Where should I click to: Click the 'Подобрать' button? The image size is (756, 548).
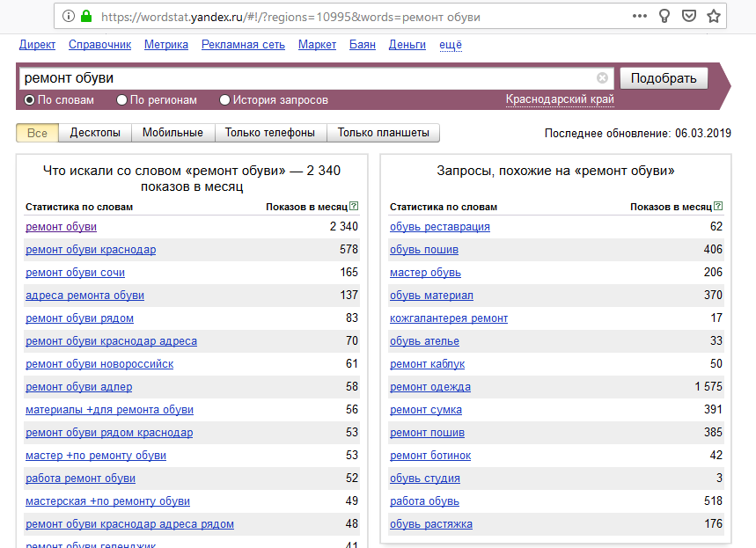pyautogui.click(x=664, y=78)
